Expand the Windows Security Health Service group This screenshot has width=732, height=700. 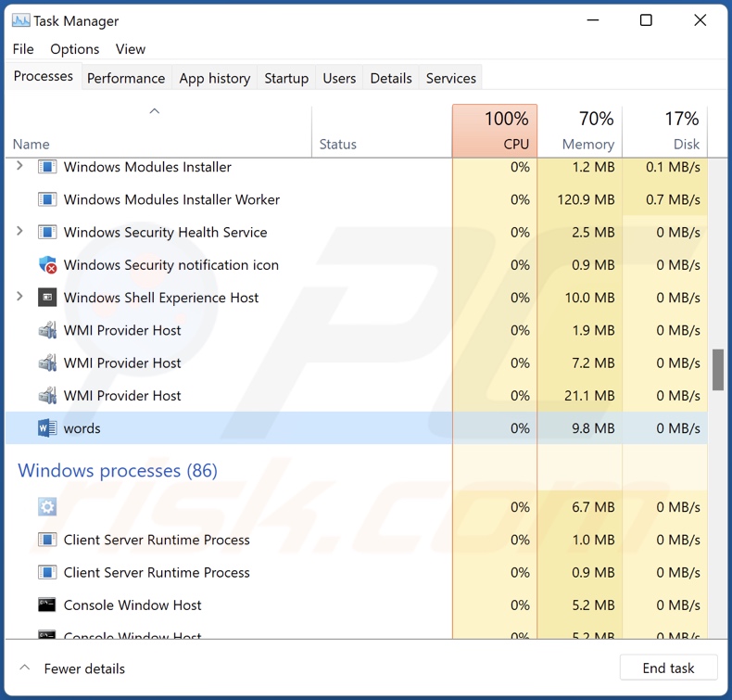[x=19, y=231]
